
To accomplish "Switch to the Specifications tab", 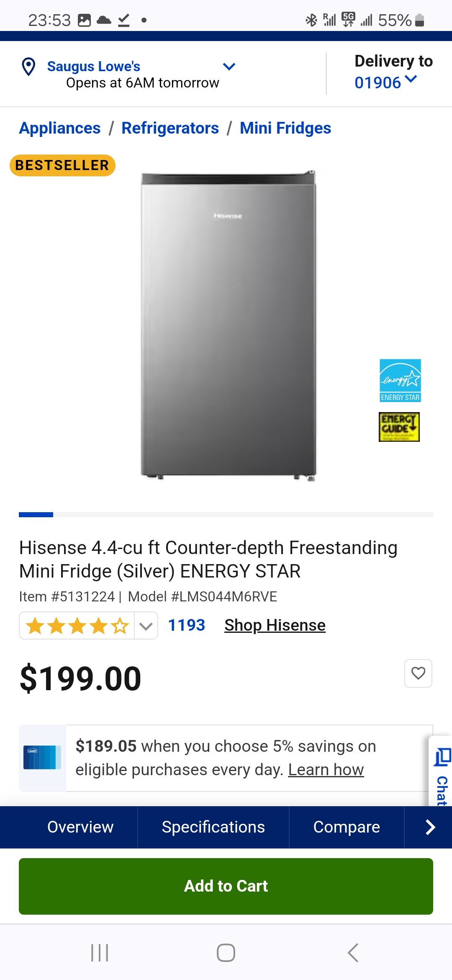I will (x=213, y=827).
